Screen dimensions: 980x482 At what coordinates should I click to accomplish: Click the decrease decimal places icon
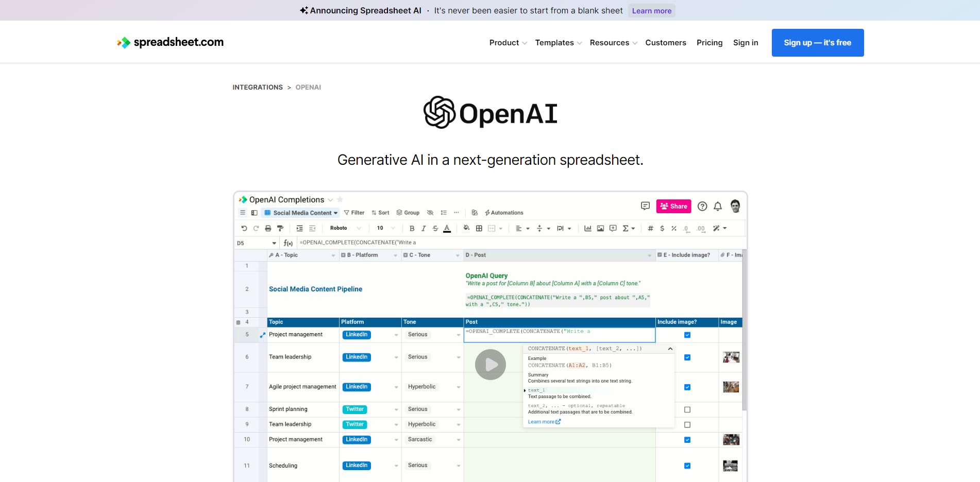coord(686,229)
